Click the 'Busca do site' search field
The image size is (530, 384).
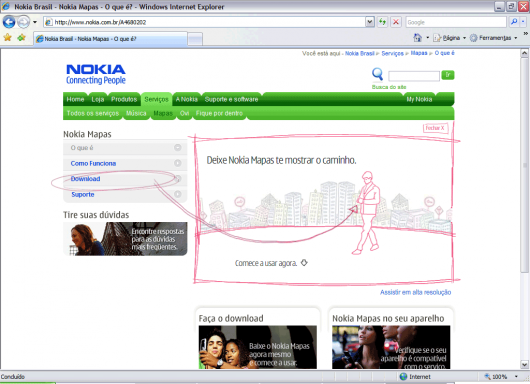[414, 75]
